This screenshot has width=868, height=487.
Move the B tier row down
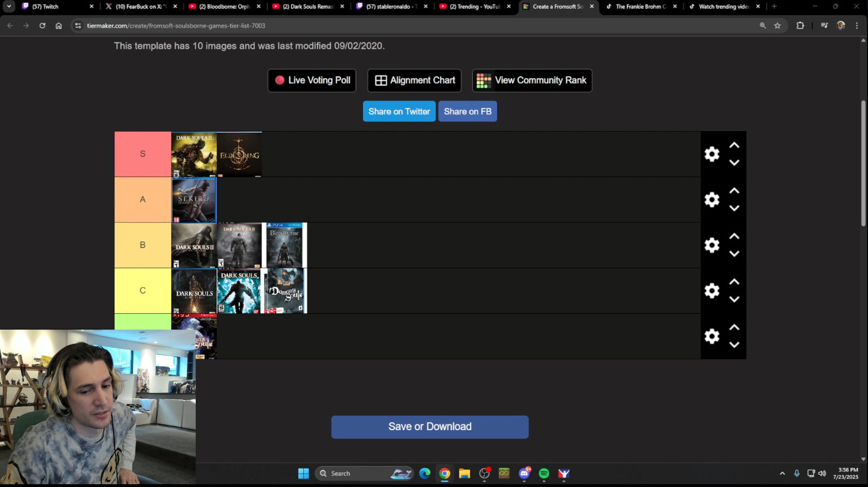pos(734,254)
